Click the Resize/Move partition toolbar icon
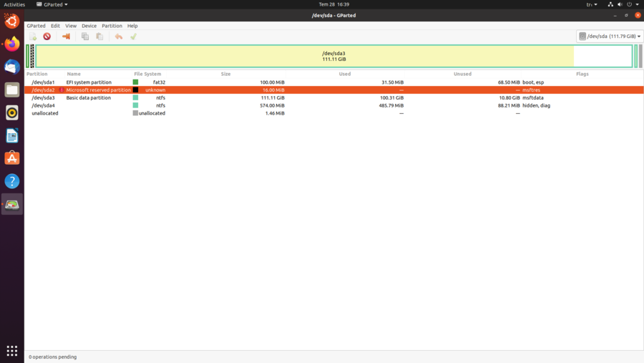The width and height of the screenshot is (644, 363). click(66, 37)
